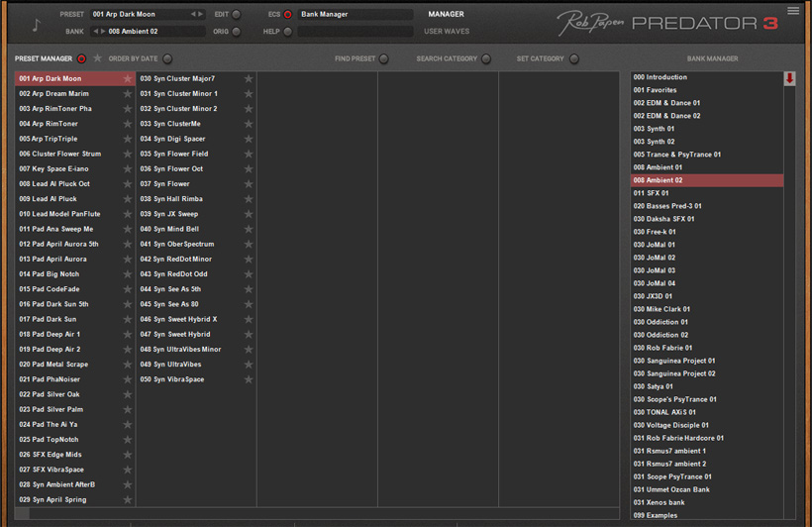The image size is (812, 527).
Task: Star the 014 Pad Big Notch preset
Action: (x=128, y=274)
